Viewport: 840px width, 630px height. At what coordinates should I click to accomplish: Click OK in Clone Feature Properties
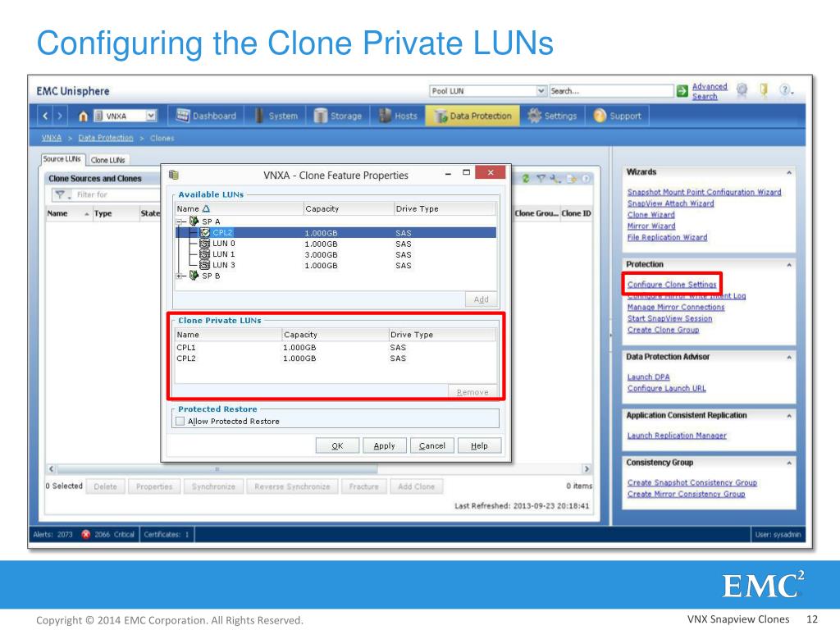[x=337, y=445]
